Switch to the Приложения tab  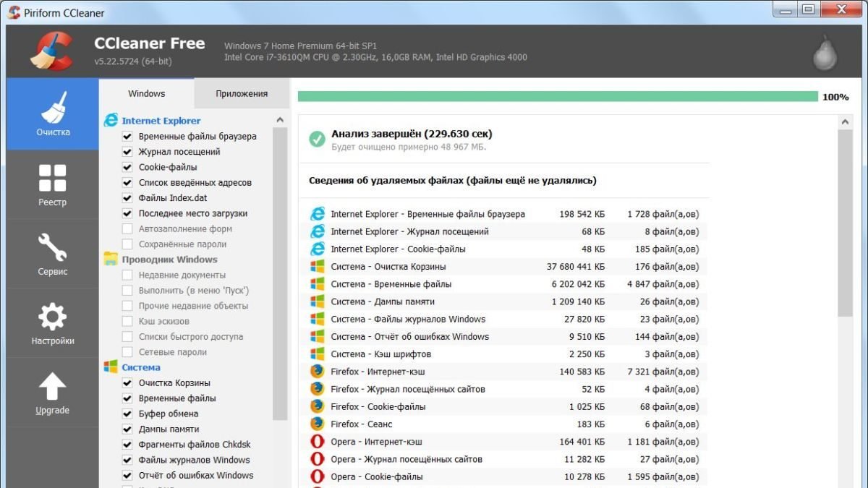(239, 93)
